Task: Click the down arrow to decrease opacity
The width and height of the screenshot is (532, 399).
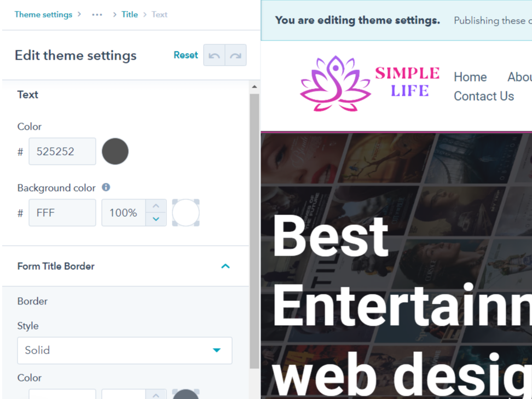Action: 156,219
